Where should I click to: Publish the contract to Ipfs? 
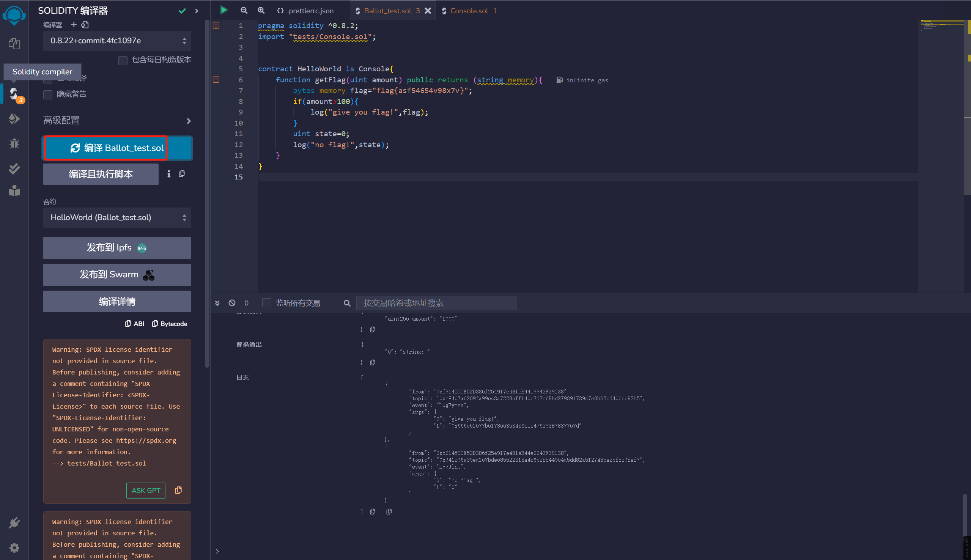117,248
